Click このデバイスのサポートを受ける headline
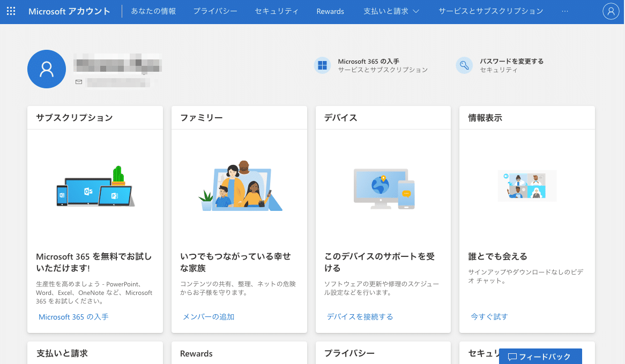The image size is (625, 364). point(380,262)
